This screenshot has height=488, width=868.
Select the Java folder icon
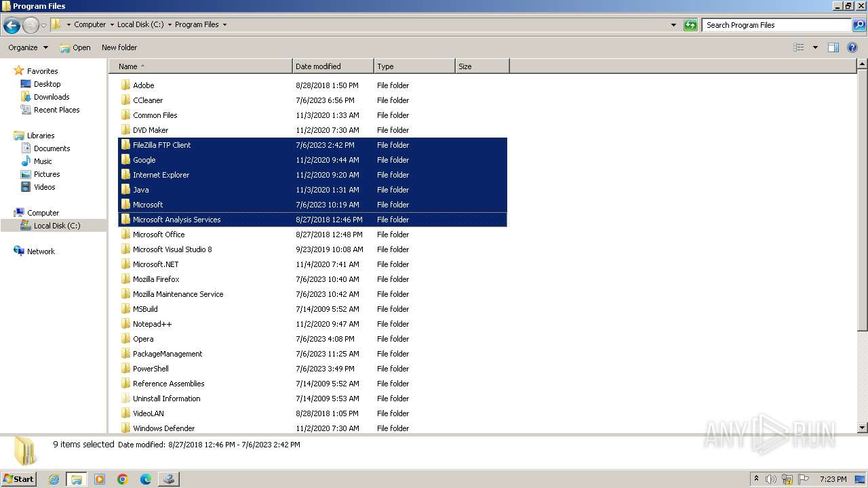[x=125, y=190]
